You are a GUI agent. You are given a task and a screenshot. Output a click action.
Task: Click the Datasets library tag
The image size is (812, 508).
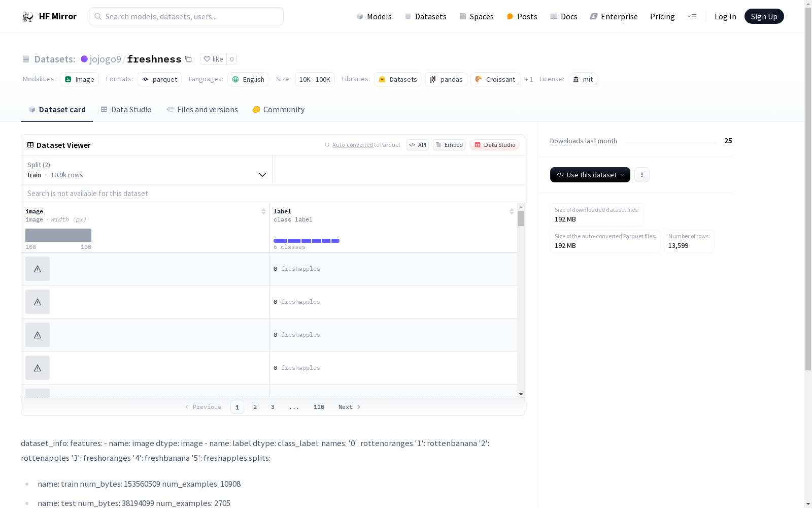point(398,79)
